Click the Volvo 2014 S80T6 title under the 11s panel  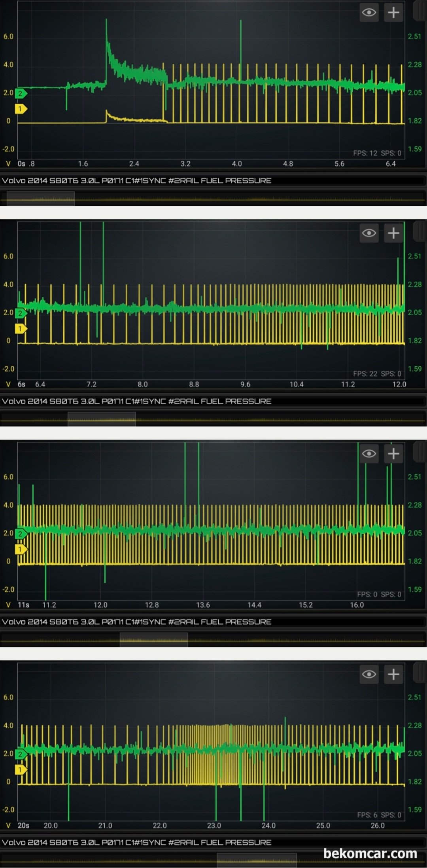point(136,622)
